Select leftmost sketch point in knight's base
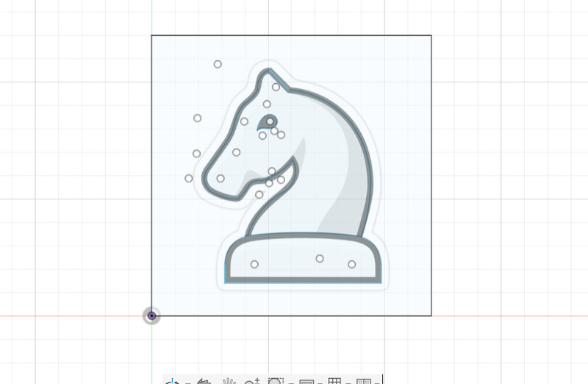588x384 pixels. click(x=254, y=264)
